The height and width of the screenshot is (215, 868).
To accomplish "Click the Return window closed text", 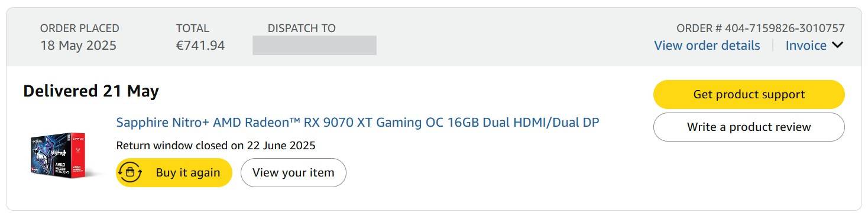I will pos(216,145).
